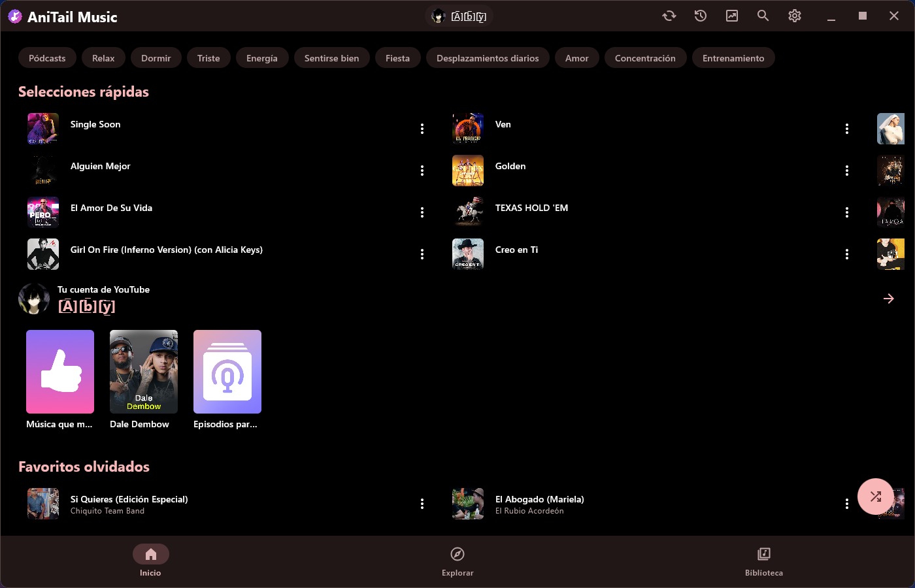Open the Dale Dembow playlist thumbnail

[x=143, y=372]
